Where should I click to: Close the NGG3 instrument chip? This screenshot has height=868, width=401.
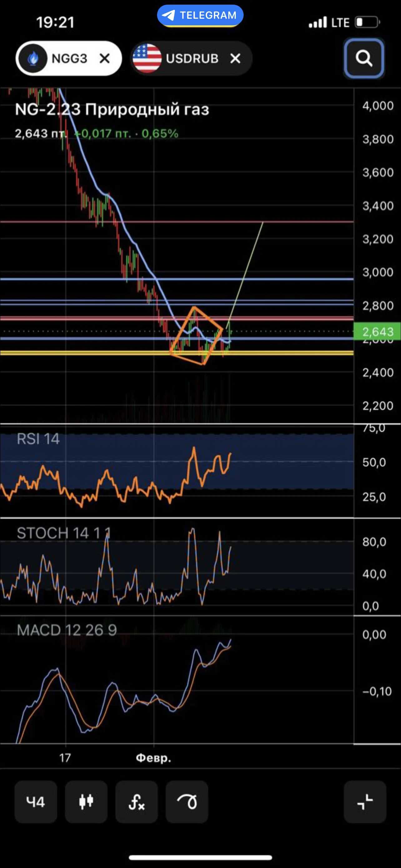point(105,59)
